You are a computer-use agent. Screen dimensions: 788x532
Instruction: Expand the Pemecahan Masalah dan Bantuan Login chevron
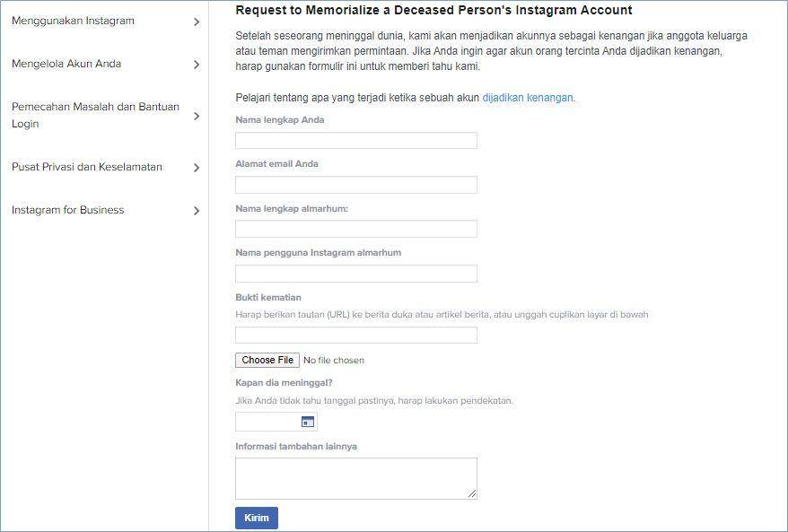[x=197, y=116]
